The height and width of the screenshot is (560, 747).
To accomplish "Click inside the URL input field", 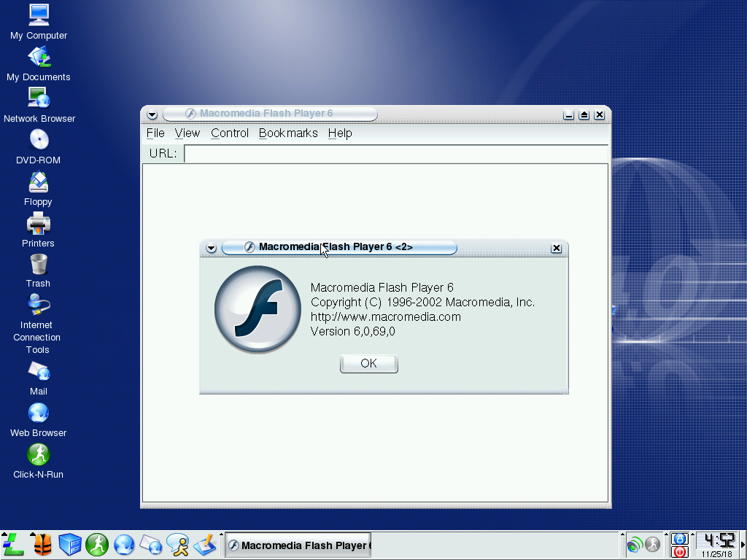I will (x=396, y=154).
